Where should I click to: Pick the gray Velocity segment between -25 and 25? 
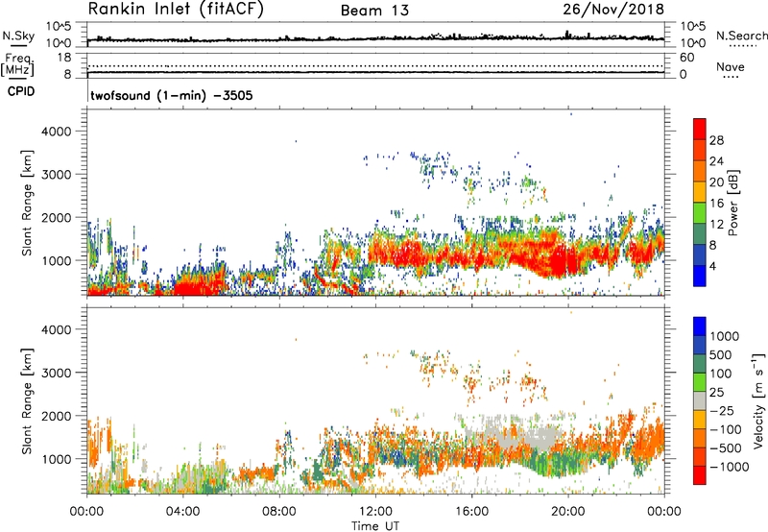point(700,401)
